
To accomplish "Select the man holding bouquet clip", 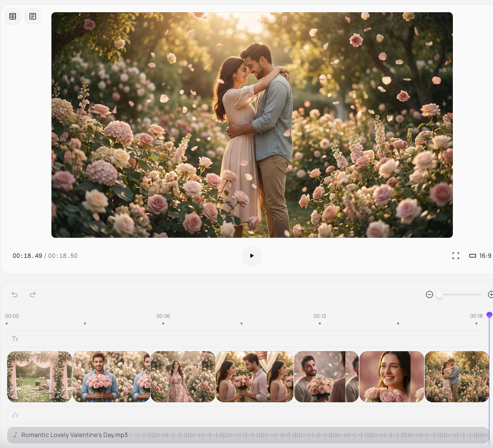I will pyautogui.click(x=111, y=377).
